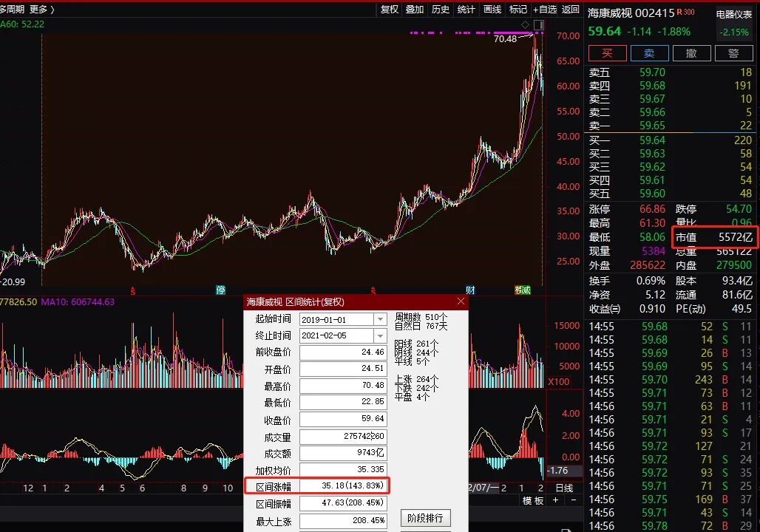The height and width of the screenshot is (532, 760).
Task: Click the 财 financial marker on chart
Action: (470, 290)
